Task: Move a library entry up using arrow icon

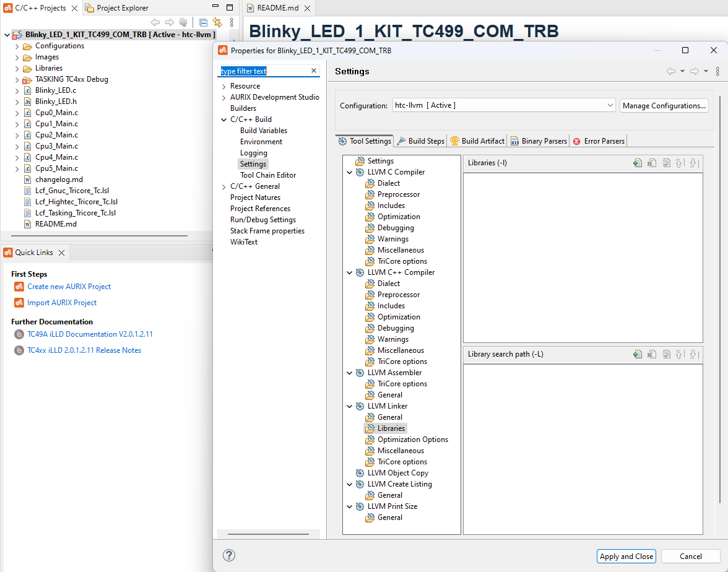Action: [x=679, y=163]
